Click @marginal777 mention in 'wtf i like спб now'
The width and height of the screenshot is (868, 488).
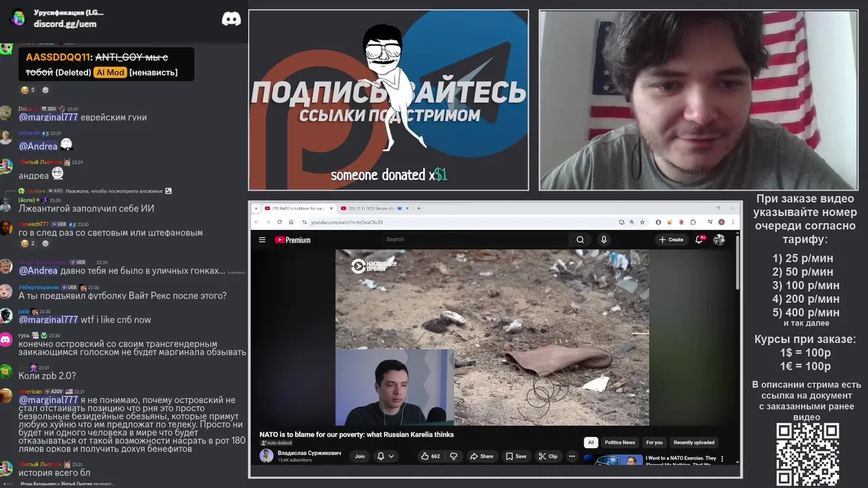pyautogui.click(x=48, y=319)
